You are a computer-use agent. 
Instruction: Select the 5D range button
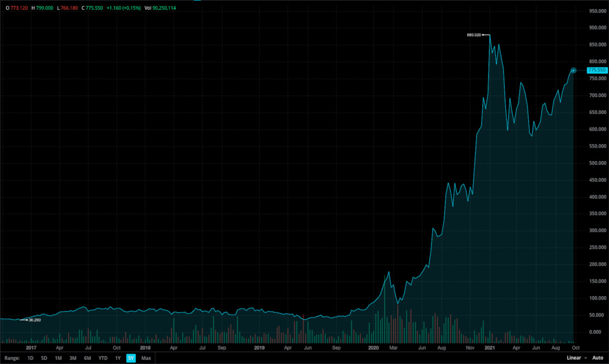[44, 358]
